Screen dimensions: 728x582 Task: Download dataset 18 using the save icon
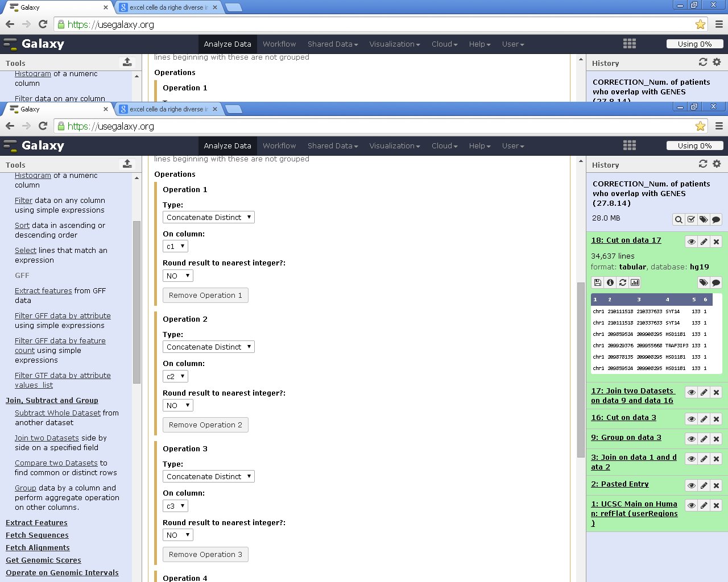597,282
